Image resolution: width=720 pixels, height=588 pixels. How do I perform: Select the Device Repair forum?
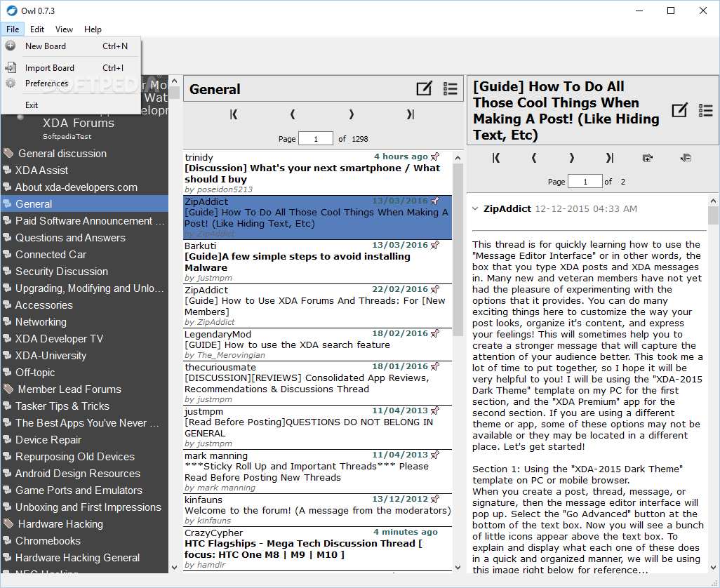point(84,440)
